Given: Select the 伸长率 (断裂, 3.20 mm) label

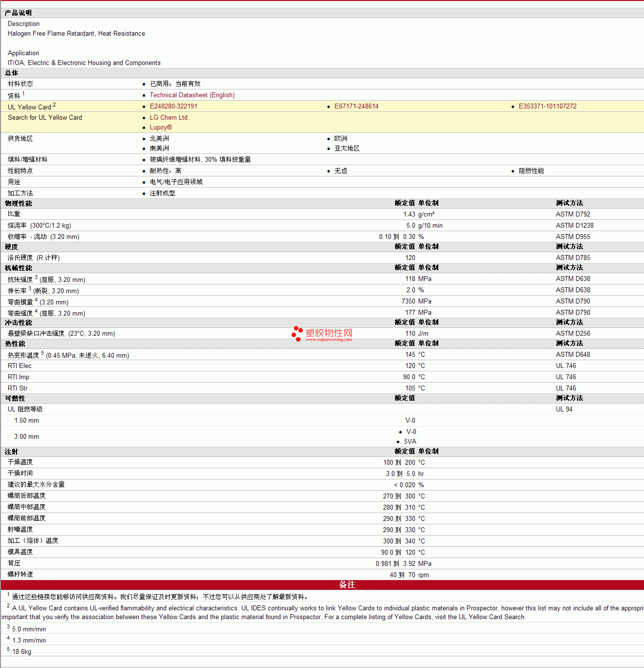Looking at the screenshot, I should (x=43, y=291).
